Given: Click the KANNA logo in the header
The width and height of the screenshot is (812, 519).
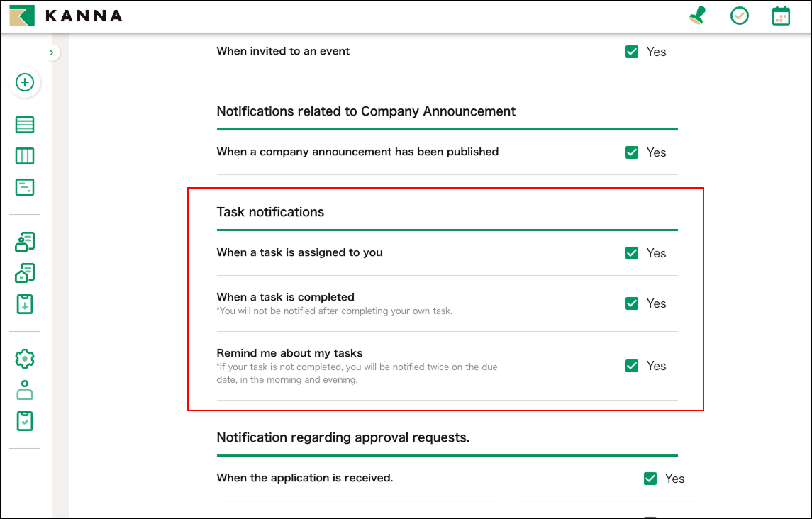Looking at the screenshot, I should point(65,16).
